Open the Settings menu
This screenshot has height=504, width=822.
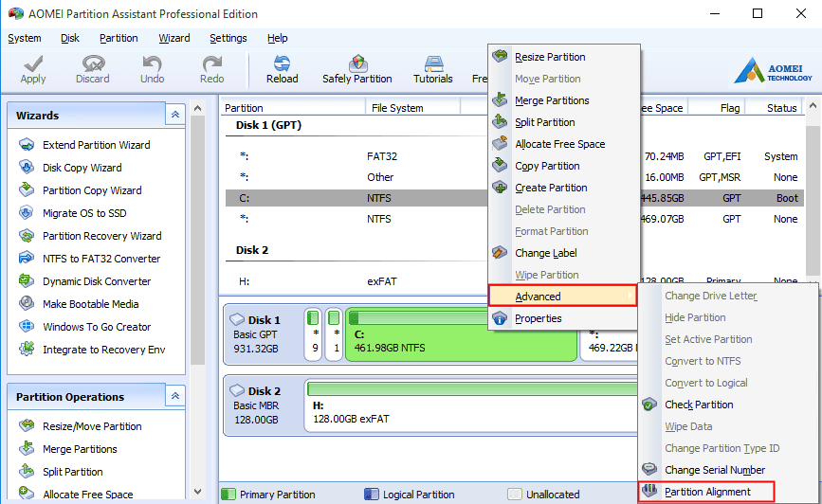point(228,38)
